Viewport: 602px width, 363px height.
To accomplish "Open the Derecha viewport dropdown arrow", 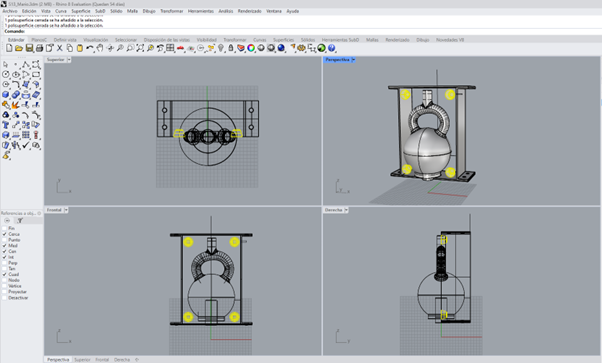I will tap(346, 210).
